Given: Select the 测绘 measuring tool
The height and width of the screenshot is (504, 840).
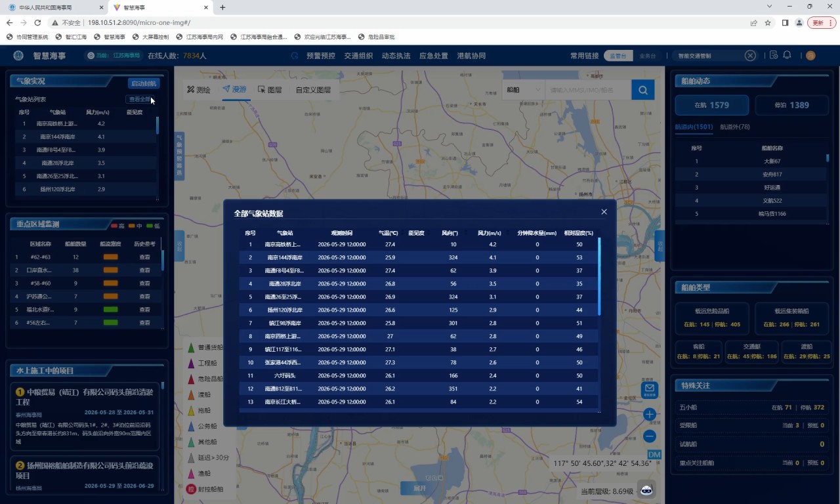Looking at the screenshot, I should point(199,90).
